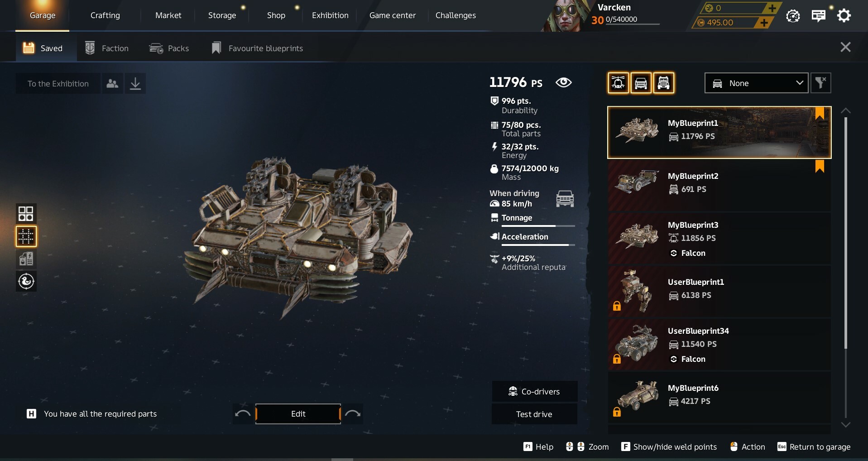Expand blueprint list with the down chevron
The width and height of the screenshot is (868, 461).
coord(845,425)
